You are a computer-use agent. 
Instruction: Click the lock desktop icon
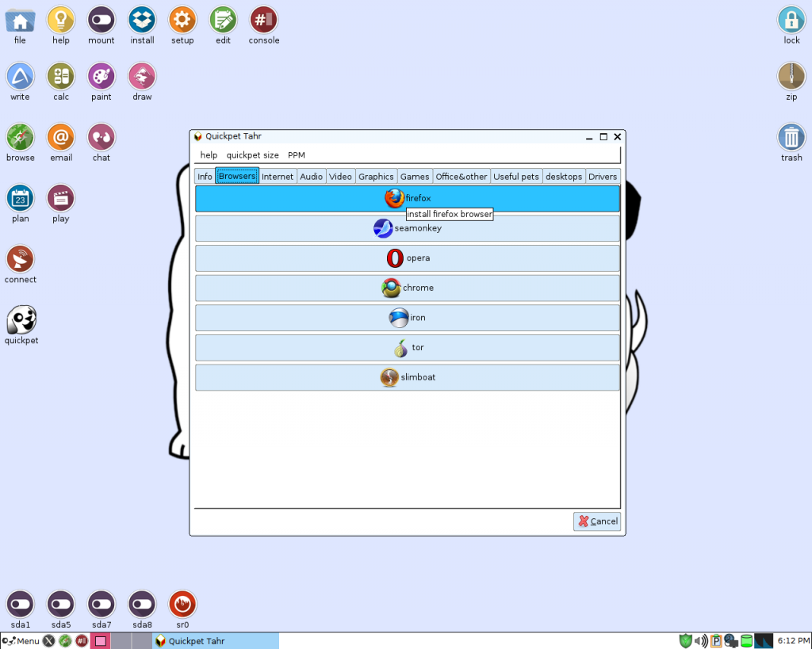[x=791, y=25]
